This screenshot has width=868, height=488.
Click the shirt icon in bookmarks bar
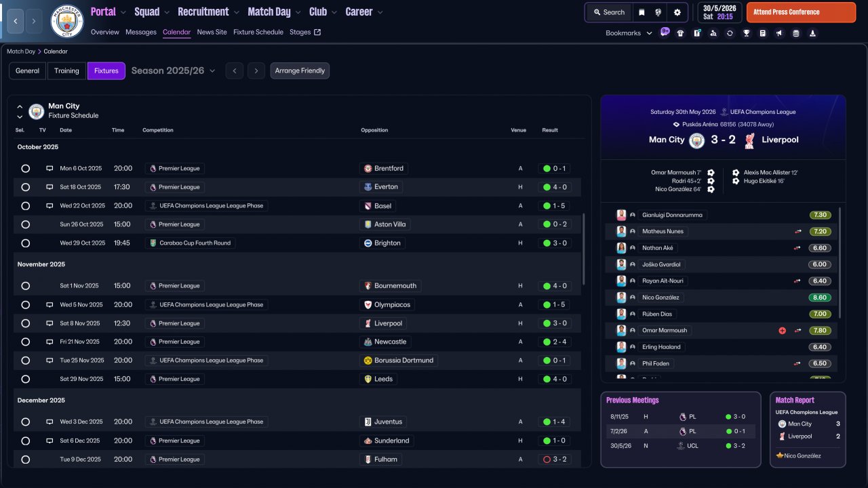[x=680, y=33]
